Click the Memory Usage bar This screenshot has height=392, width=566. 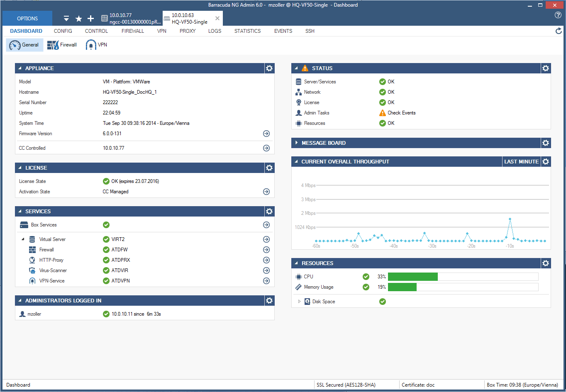(463, 287)
